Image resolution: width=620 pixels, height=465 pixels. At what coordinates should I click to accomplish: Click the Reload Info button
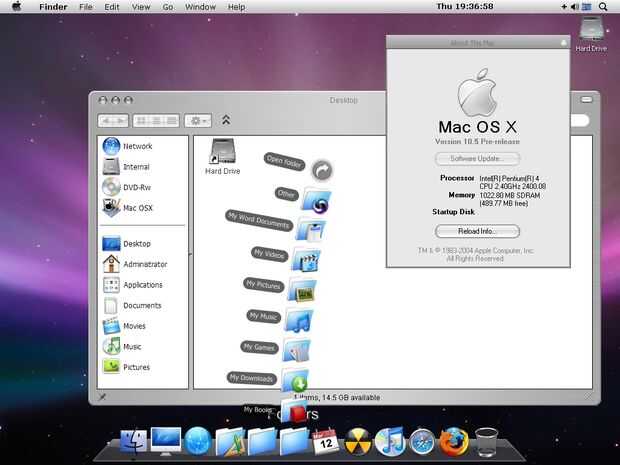point(477,231)
